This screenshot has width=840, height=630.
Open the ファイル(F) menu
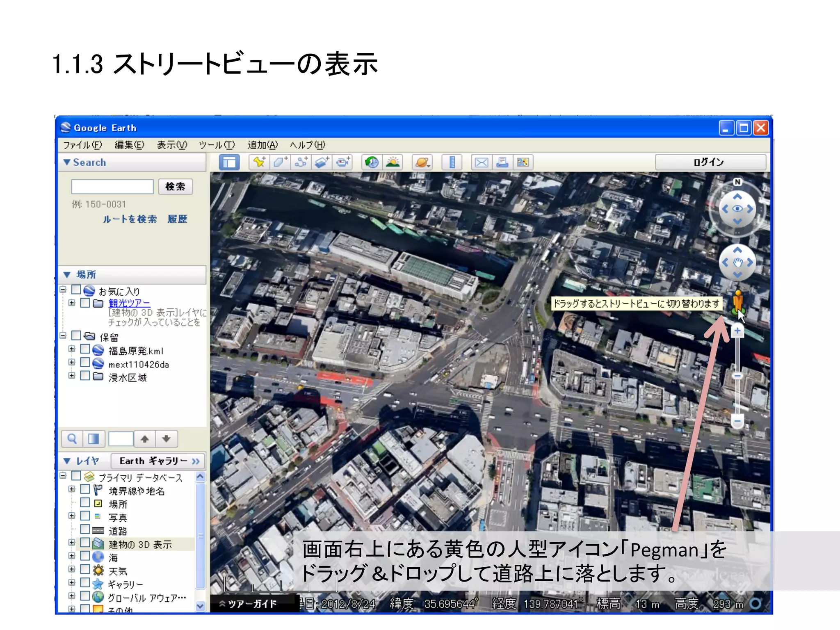click(x=82, y=145)
